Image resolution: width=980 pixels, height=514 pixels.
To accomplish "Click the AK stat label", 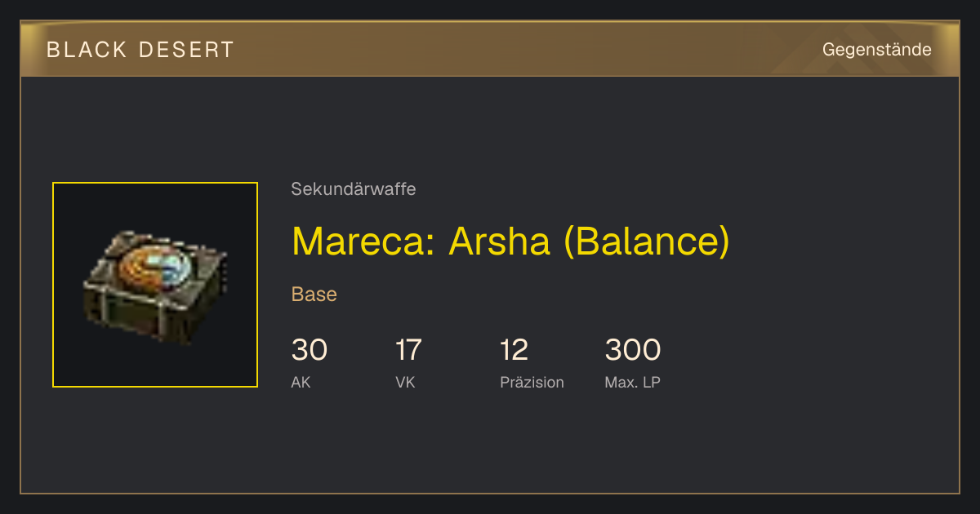I will coord(301,382).
